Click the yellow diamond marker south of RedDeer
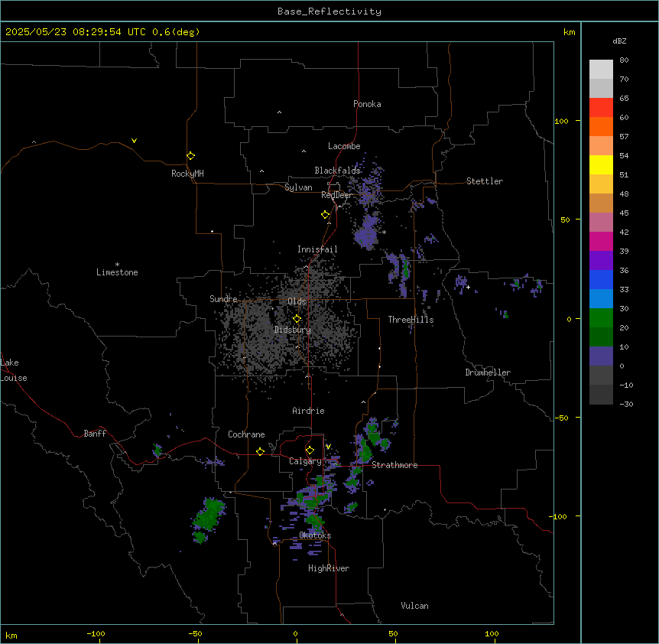The width and height of the screenshot is (659, 644). point(326,215)
